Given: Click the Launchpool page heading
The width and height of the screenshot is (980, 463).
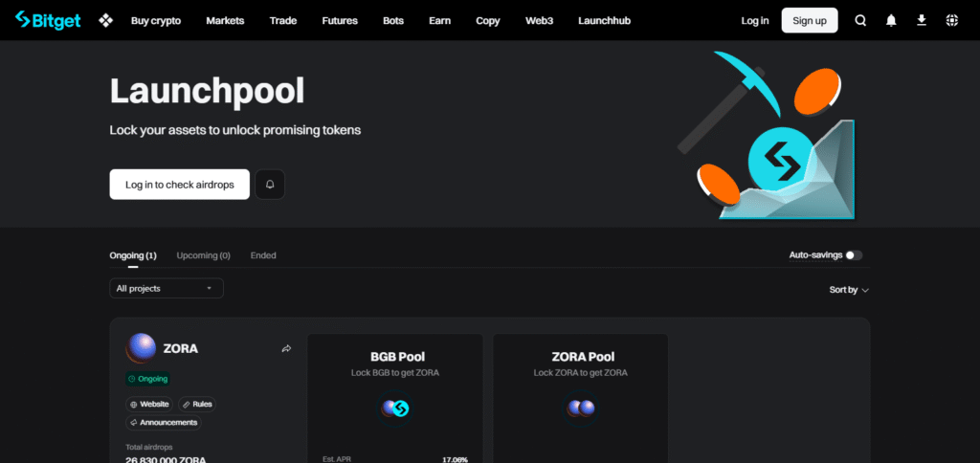Looking at the screenshot, I should (207, 91).
